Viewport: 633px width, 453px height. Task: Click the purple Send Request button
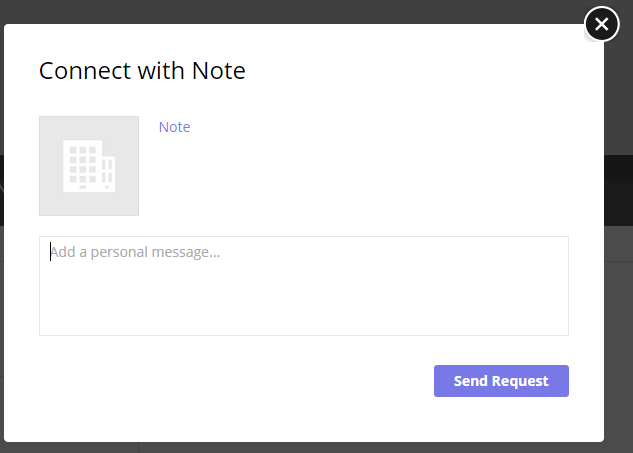pos(501,381)
